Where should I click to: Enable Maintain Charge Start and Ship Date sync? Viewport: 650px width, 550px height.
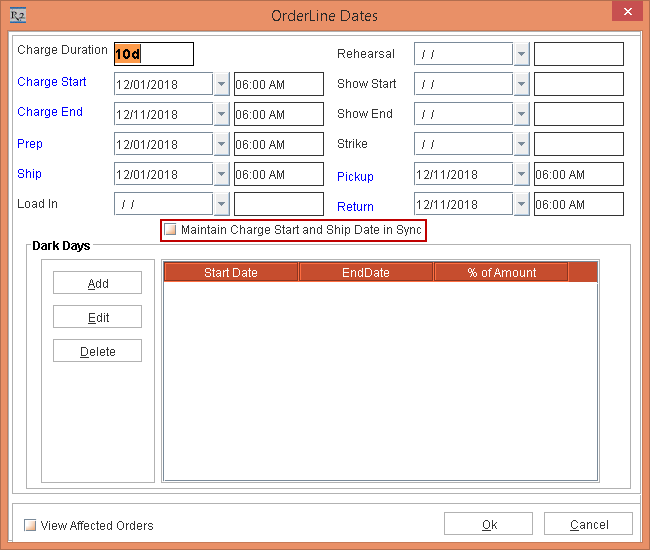pyautogui.click(x=171, y=230)
